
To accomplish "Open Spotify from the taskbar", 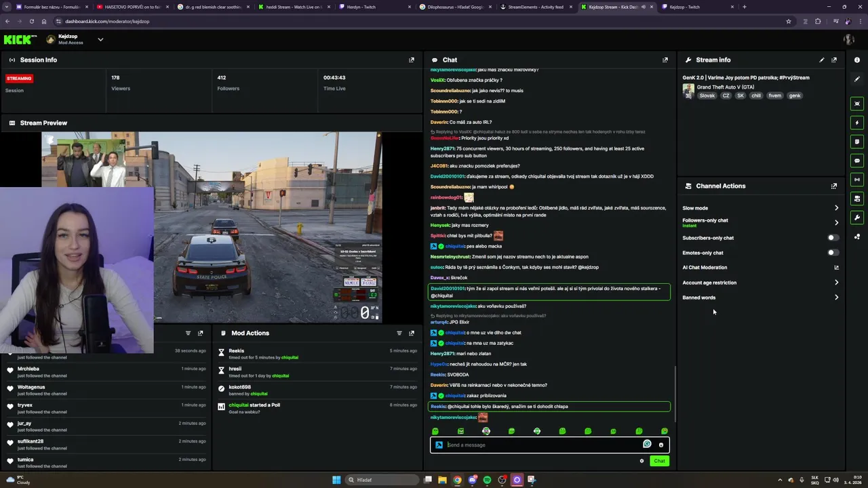I will [x=487, y=480].
